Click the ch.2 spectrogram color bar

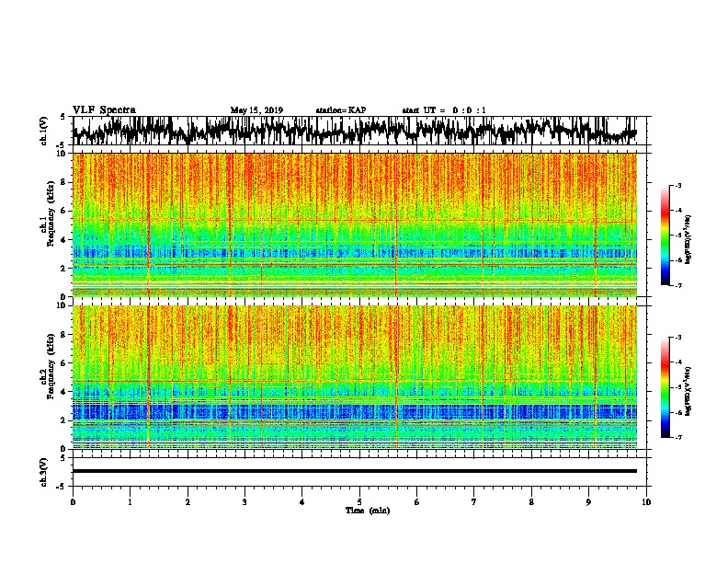tap(665, 387)
